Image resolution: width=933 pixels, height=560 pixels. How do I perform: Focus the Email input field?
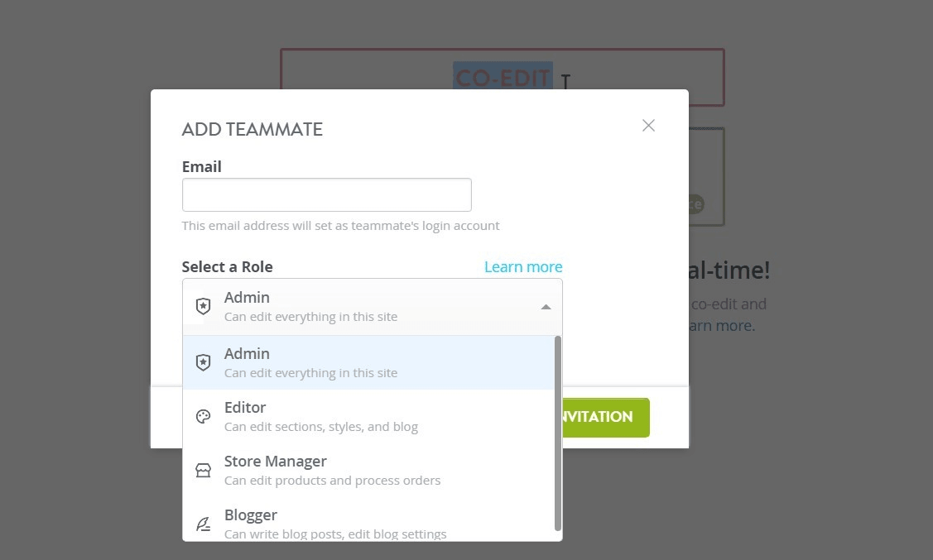tap(326, 194)
